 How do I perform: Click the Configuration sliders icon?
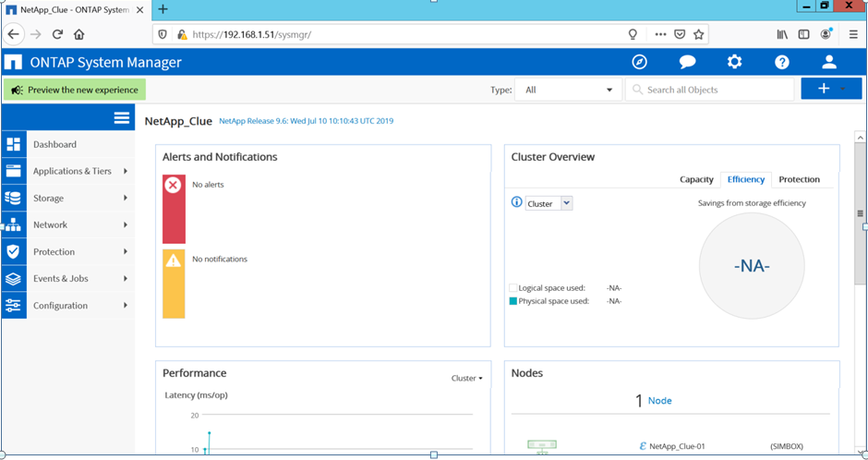(x=13, y=306)
